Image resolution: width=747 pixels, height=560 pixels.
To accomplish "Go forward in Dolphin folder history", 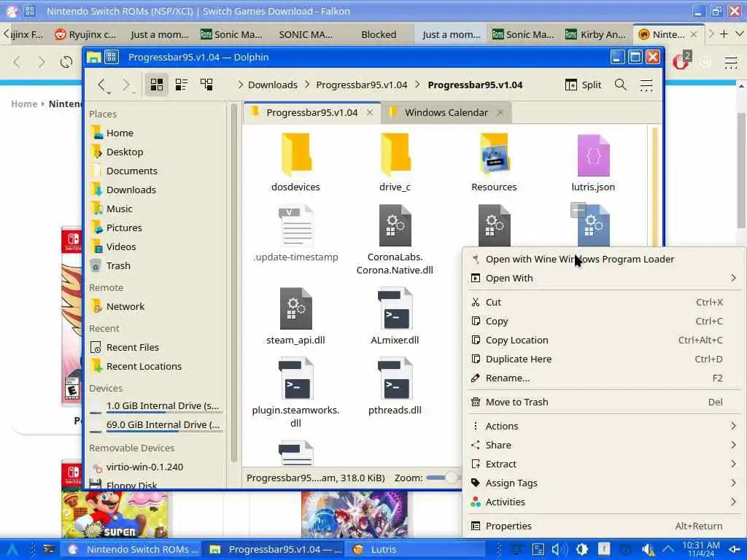I will (x=125, y=85).
